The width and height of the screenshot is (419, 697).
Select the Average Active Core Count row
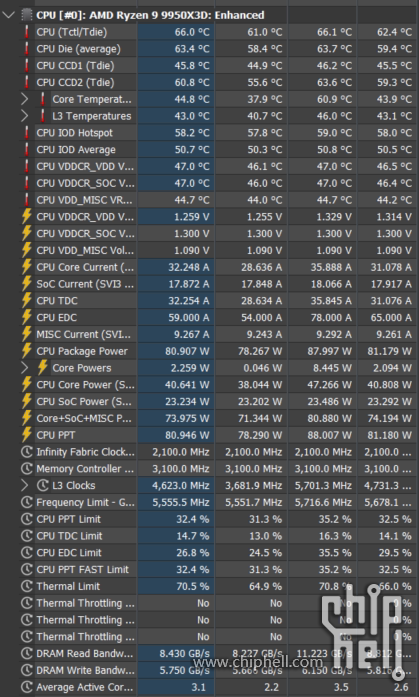click(209, 687)
